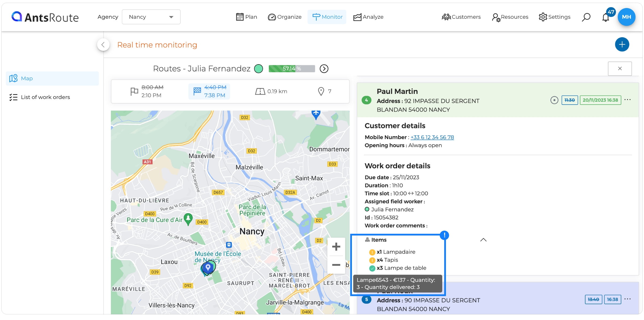Click the 57.14 % progress bar
This screenshot has height=320, width=644.
point(292,69)
